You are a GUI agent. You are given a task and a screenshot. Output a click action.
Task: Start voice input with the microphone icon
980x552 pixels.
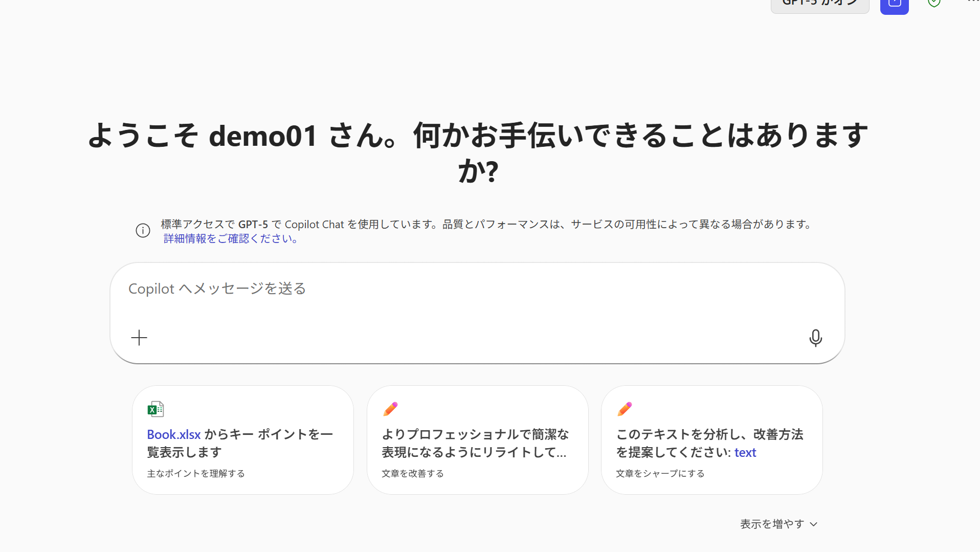tap(816, 338)
